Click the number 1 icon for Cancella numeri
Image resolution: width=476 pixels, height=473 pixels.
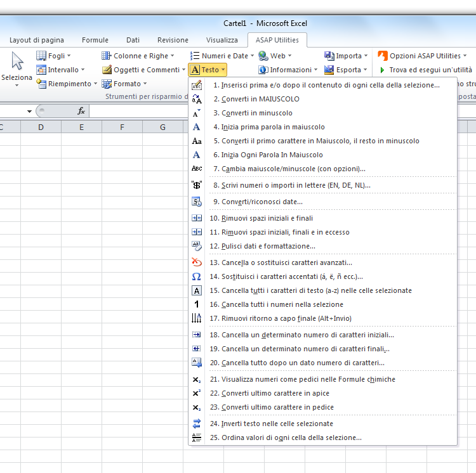[x=197, y=304]
